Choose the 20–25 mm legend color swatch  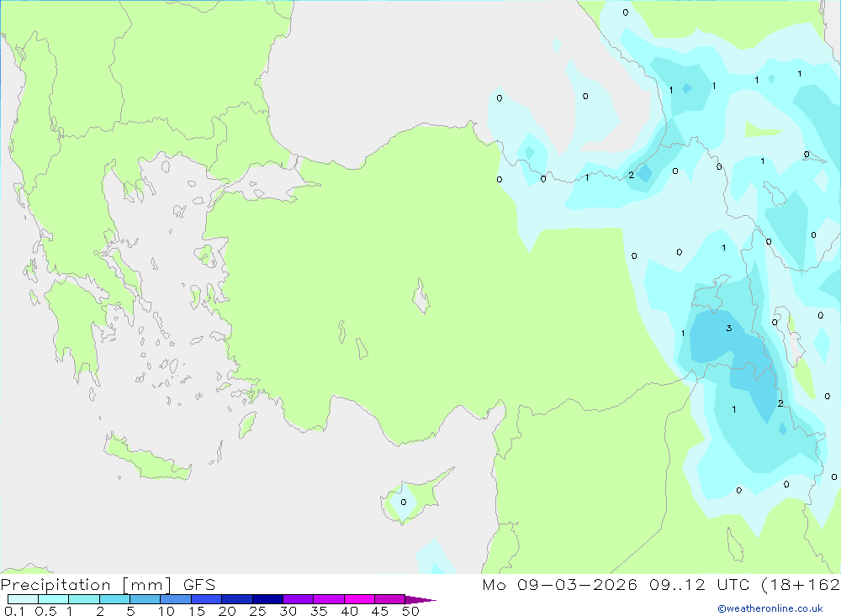pos(237,599)
